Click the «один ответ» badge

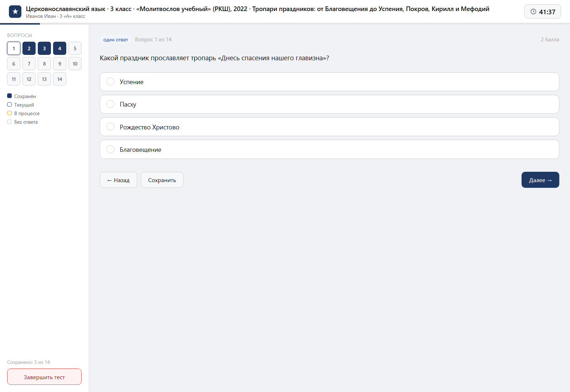click(x=116, y=40)
